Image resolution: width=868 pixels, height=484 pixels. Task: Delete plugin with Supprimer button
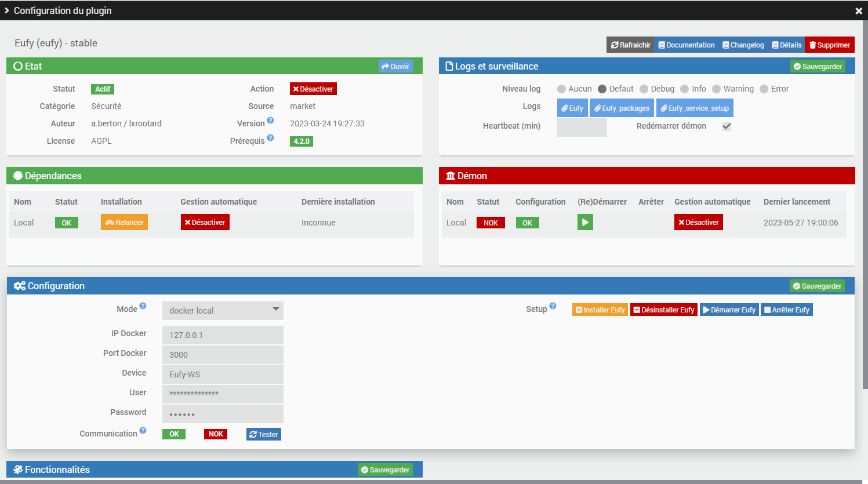830,45
